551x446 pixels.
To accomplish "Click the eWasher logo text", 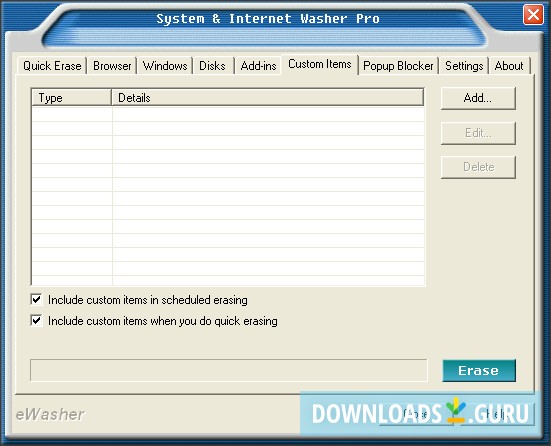I will pos(50,414).
